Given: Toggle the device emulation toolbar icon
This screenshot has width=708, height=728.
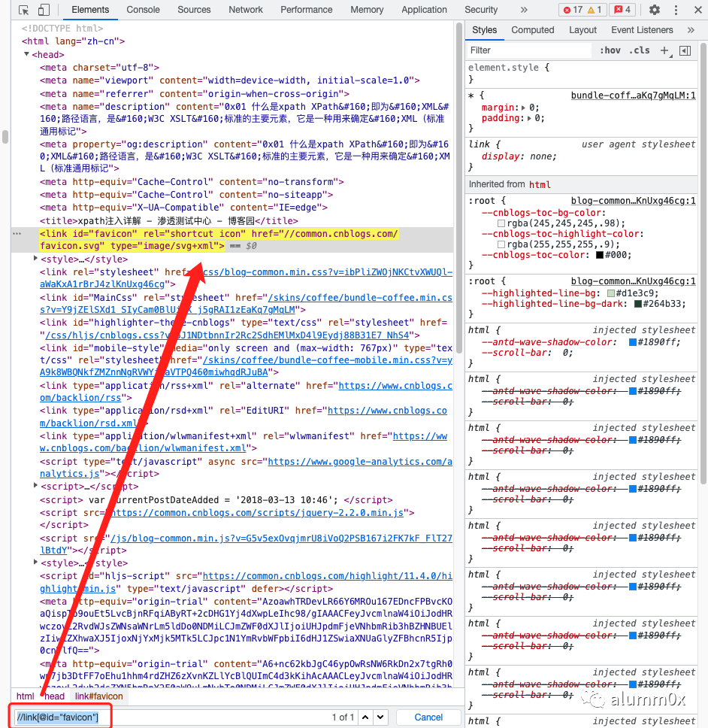Looking at the screenshot, I should [x=43, y=10].
